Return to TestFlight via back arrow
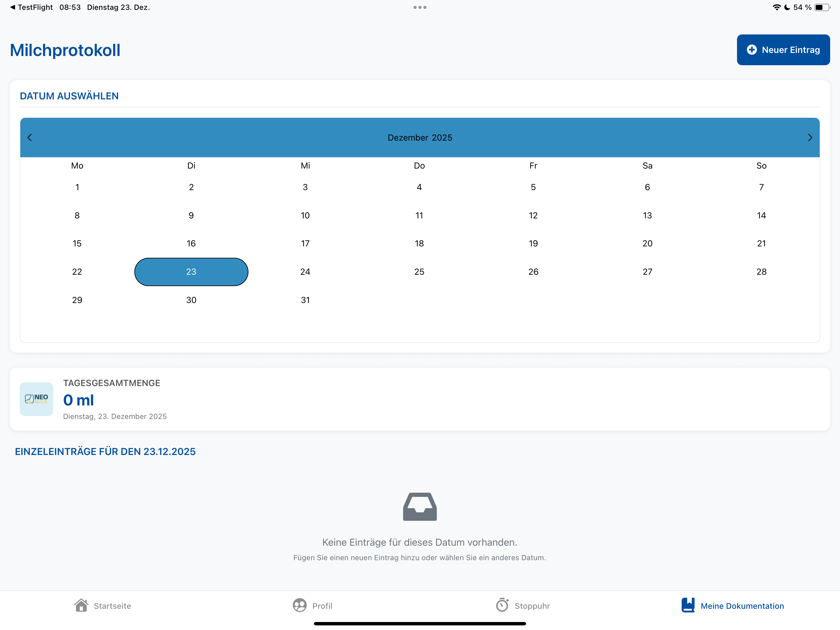 32,7
